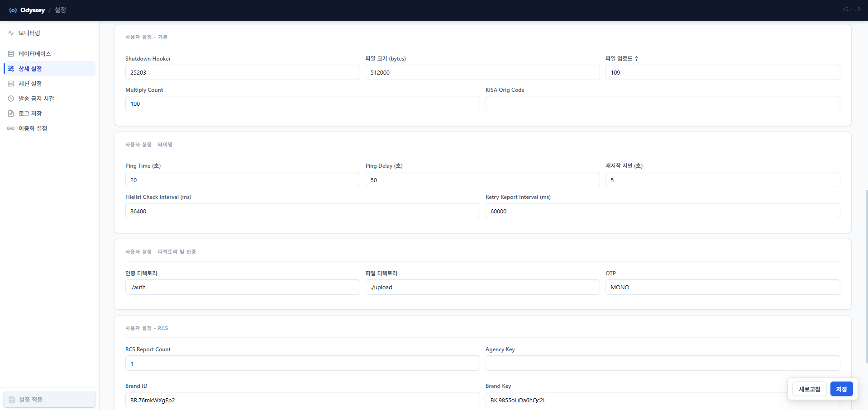Click the Odyssey logo icon

click(x=13, y=10)
